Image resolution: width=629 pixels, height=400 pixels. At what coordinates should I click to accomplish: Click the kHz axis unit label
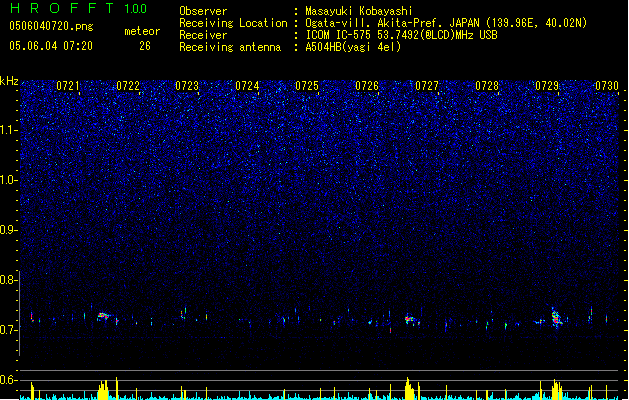pyautogui.click(x=9, y=81)
